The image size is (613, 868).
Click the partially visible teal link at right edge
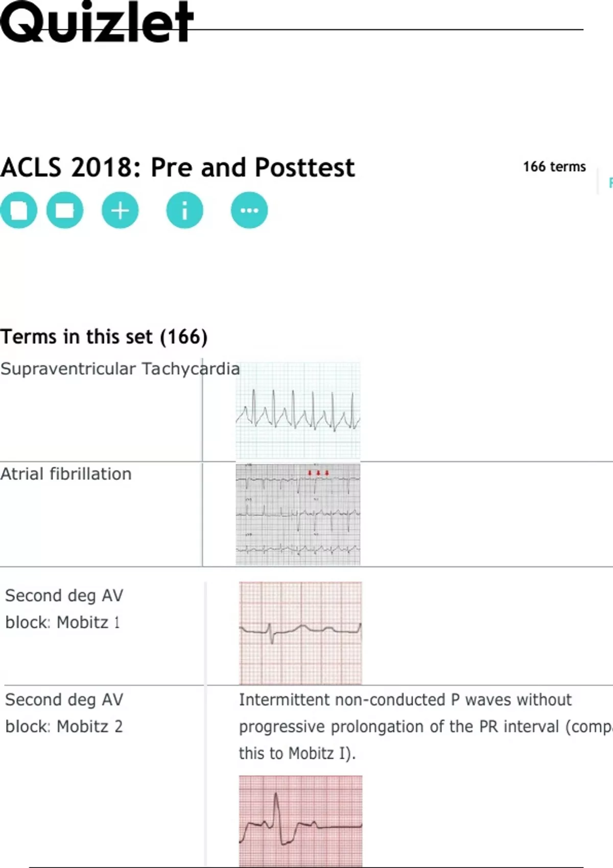click(x=610, y=183)
